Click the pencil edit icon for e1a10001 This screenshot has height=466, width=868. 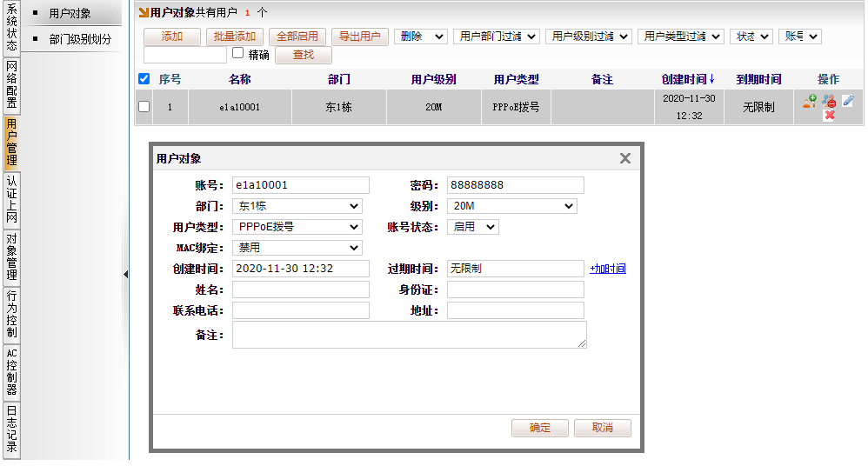[x=848, y=101]
